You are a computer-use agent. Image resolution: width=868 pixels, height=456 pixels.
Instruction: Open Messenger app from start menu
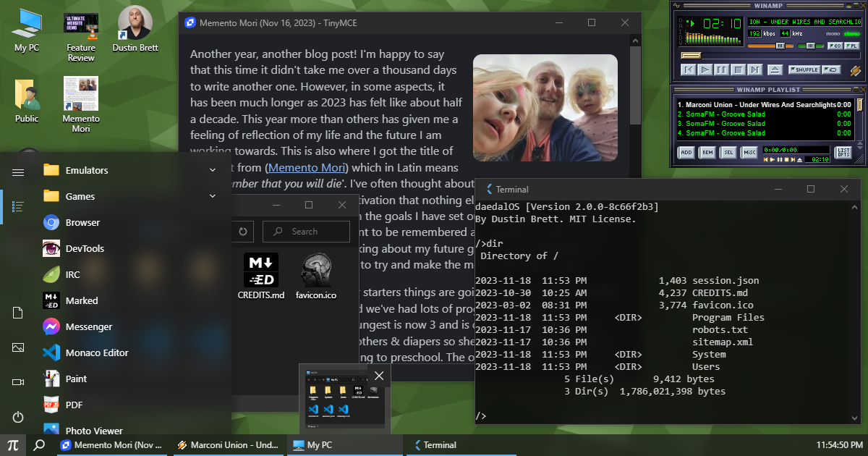88,326
